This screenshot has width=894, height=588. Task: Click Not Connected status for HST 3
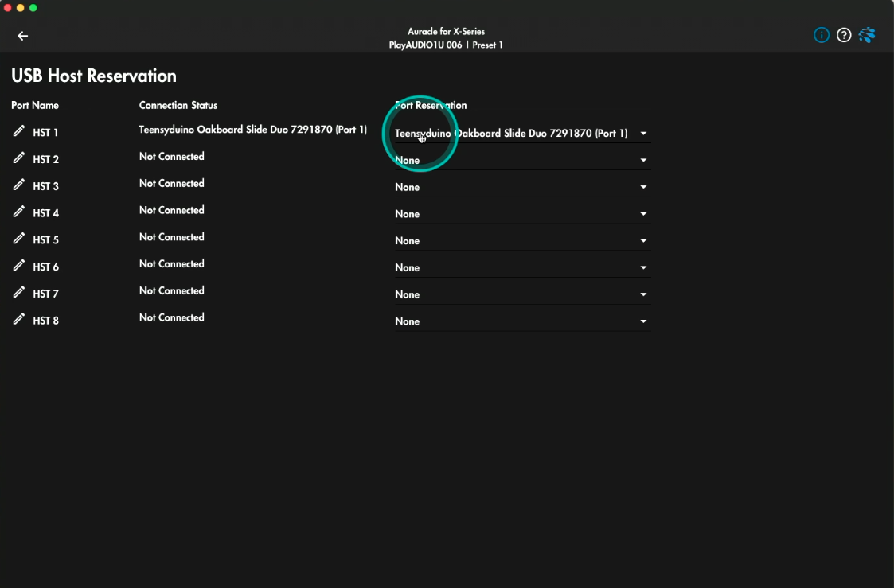[x=172, y=183]
